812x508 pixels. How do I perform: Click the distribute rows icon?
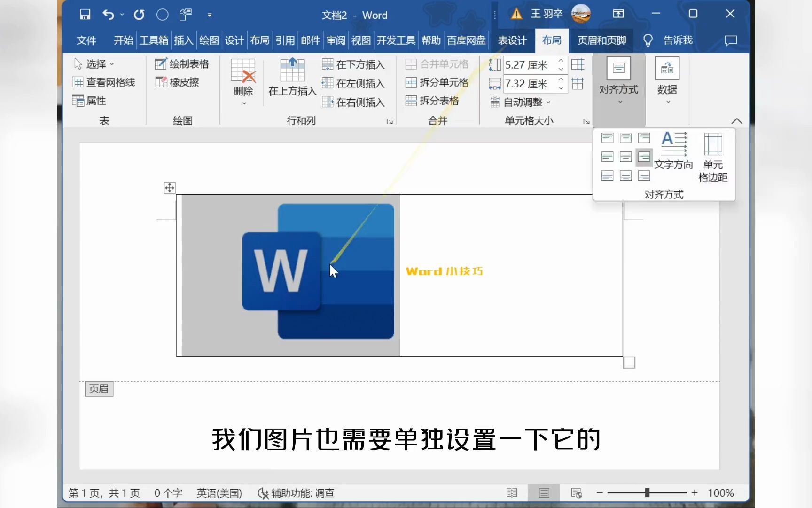578,64
